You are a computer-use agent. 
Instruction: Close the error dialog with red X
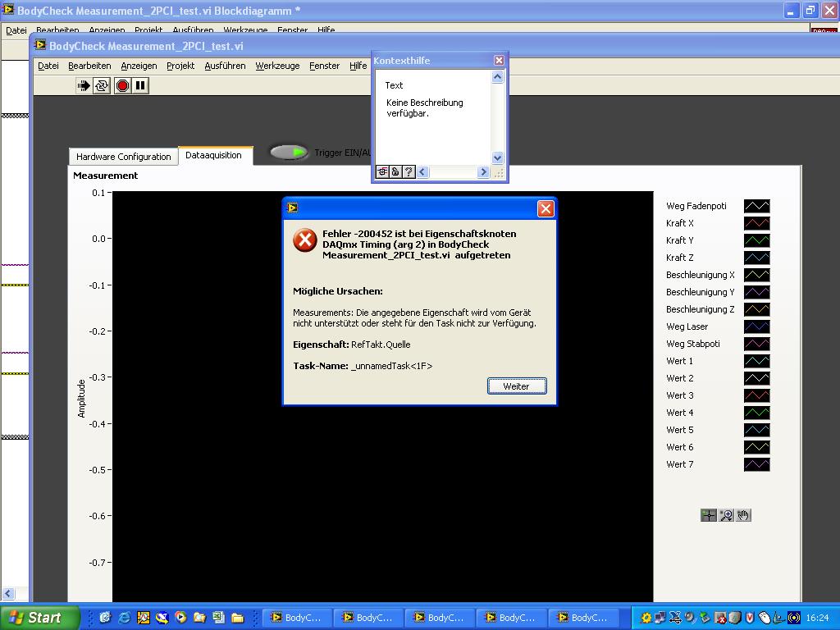coord(546,208)
